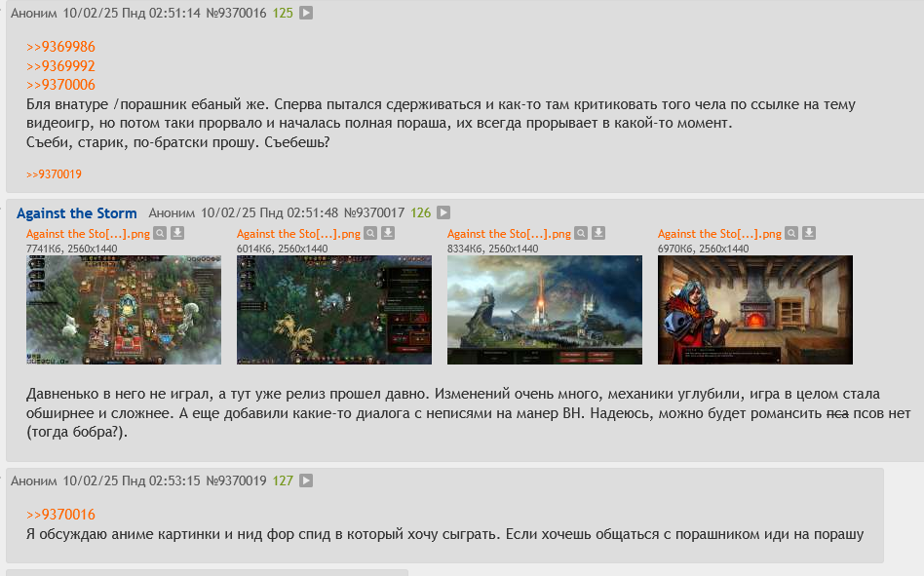Search fourth Against the Storm image (6970Кб)
Screen dimensions: 924x576
tap(791, 233)
